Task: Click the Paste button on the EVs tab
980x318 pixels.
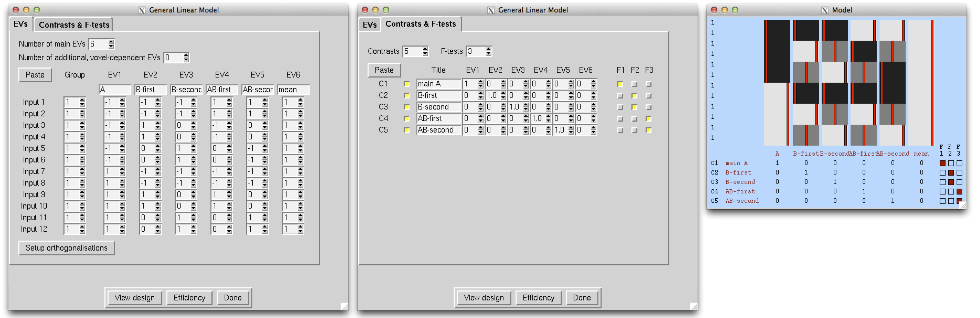Action: [35, 75]
